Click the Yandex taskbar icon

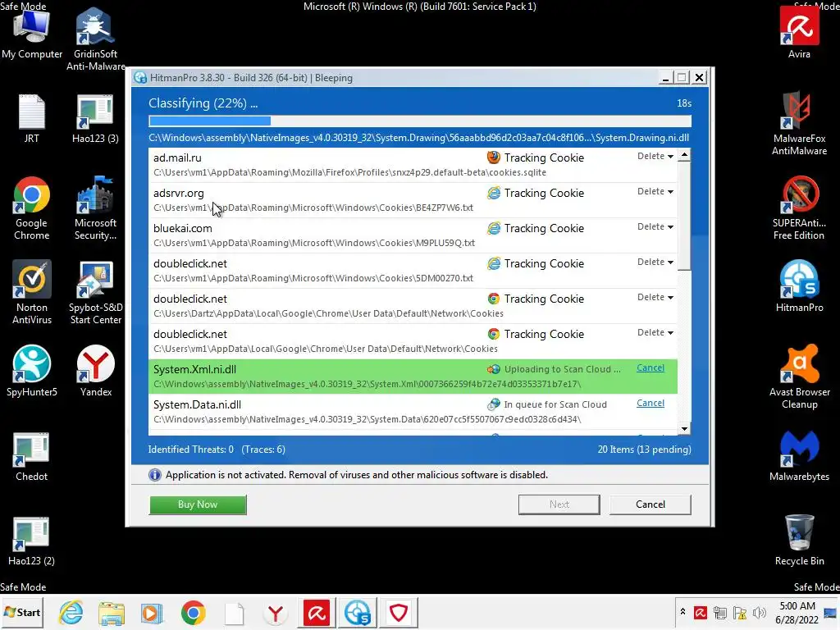[x=276, y=612]
